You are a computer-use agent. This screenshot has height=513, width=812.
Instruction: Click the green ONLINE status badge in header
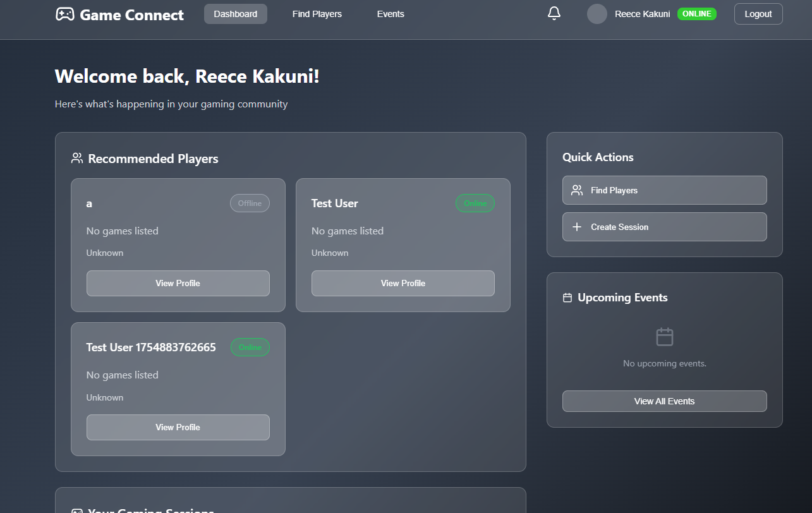696,14
